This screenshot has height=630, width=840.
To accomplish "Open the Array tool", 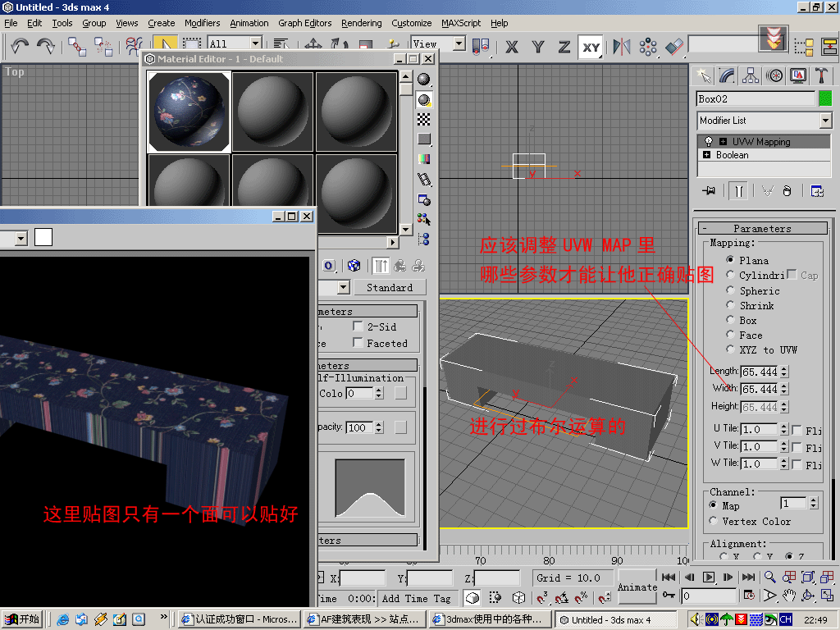I will click(648, 47).
